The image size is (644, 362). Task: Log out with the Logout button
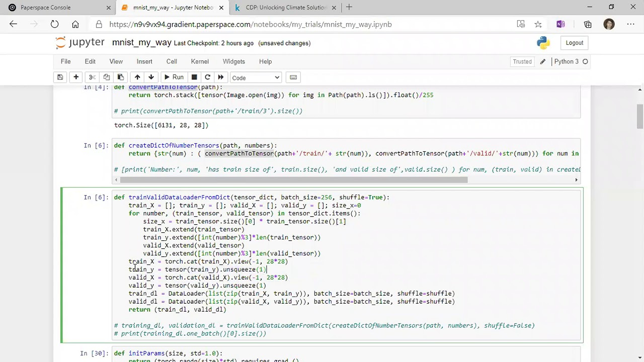574,43
